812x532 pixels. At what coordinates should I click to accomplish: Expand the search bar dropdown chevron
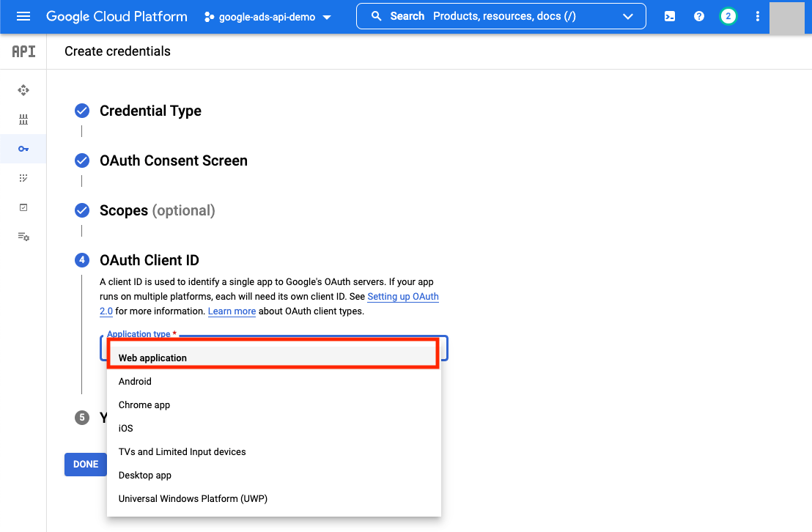pos(627,17)
